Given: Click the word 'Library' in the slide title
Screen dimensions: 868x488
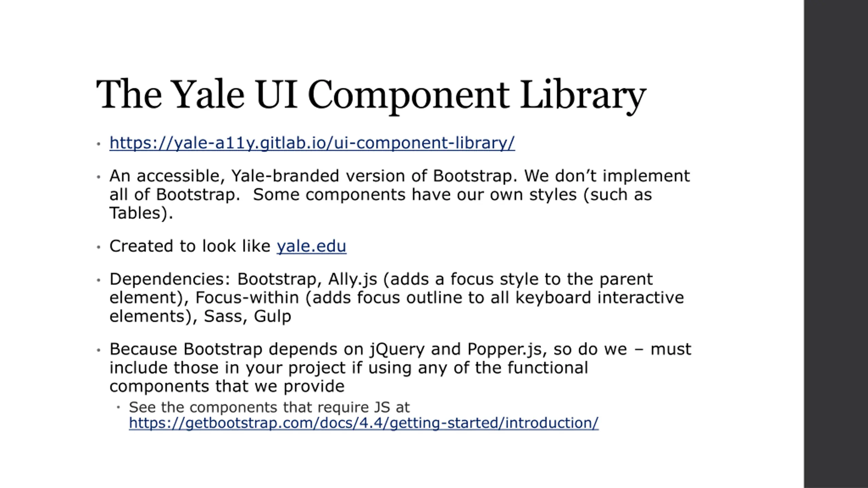Looking at the screenshot, I should tap(583, 94).
